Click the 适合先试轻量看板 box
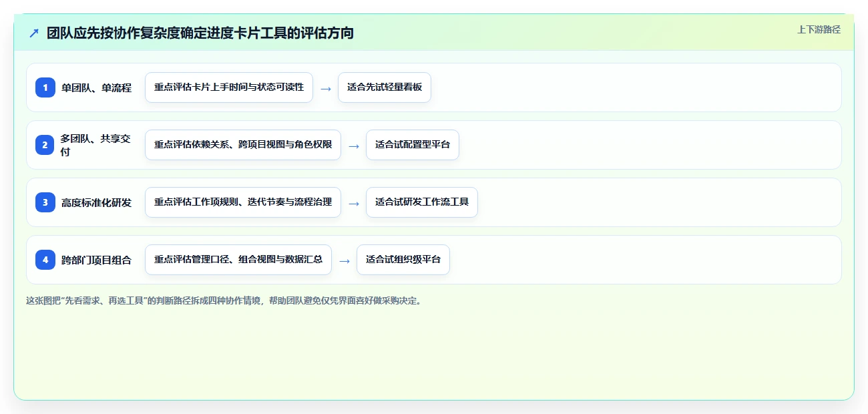The width and height of the screenshot is (868, 414). pyautogui.click(x=385, y=87)
